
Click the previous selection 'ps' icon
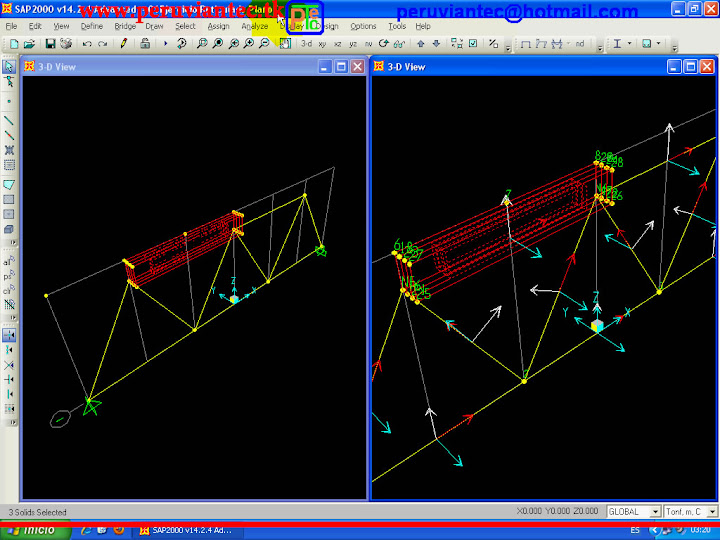[x=9, y=276]
